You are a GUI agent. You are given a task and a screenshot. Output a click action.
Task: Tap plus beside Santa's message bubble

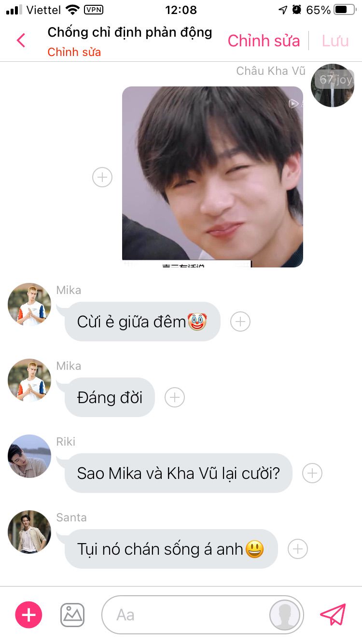tap(298, 549)
